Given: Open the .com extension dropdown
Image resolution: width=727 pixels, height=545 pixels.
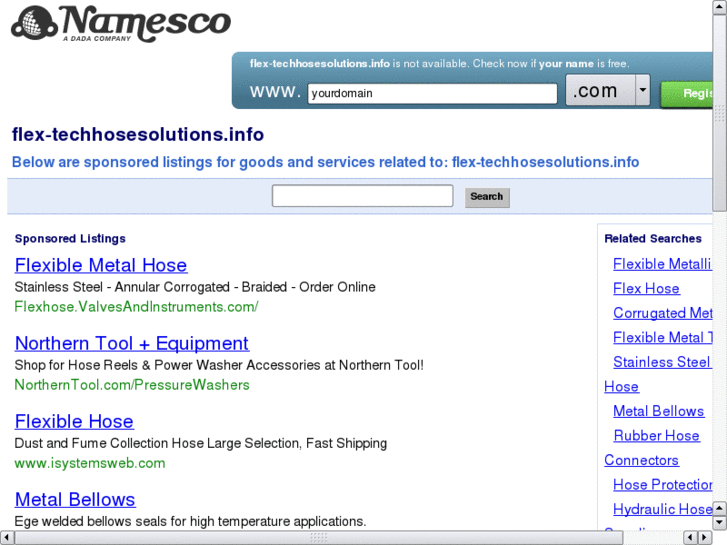Looking at the screenshot, I should coord(608,90).
